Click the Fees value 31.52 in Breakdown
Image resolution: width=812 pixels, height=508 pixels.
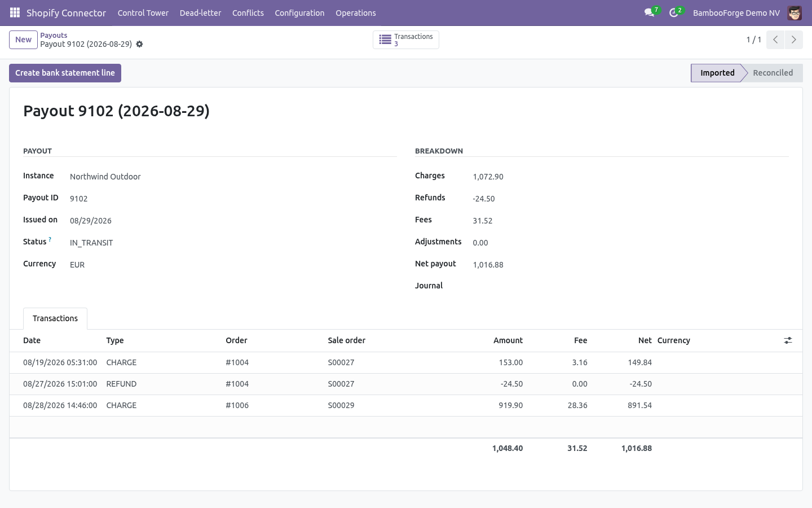tap(483, 221)
